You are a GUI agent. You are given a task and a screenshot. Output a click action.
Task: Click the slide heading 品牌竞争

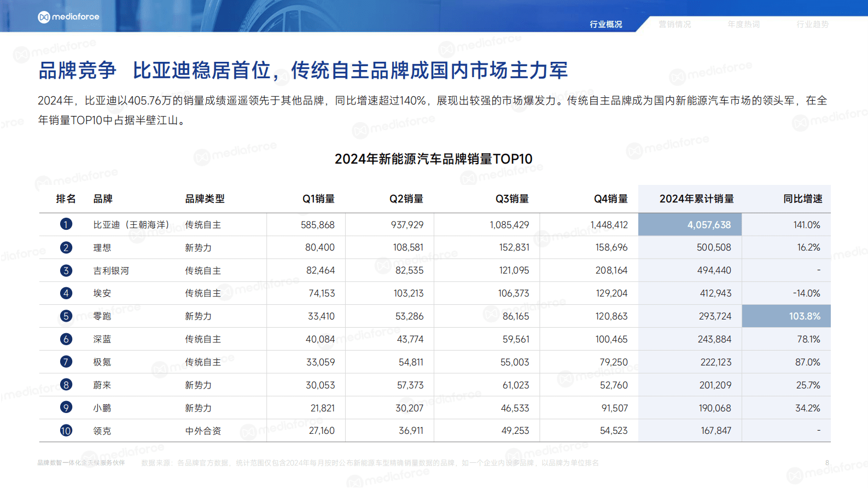click(x=77, y=71)
